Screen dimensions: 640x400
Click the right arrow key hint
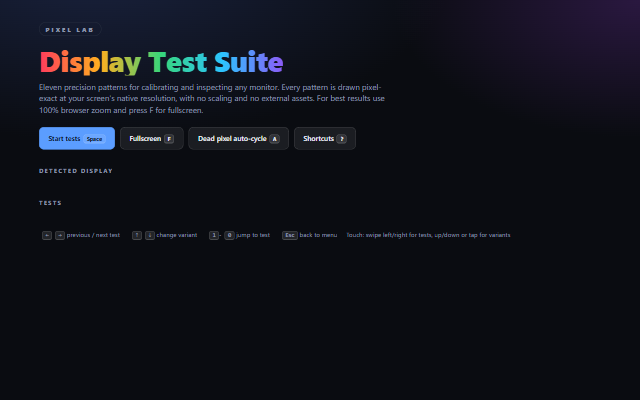point(60,236)
